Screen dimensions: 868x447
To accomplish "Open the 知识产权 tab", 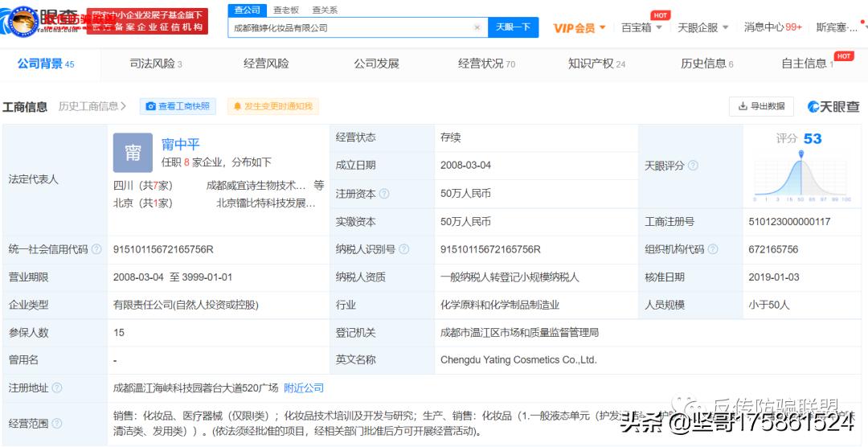I will coord(596,64).
